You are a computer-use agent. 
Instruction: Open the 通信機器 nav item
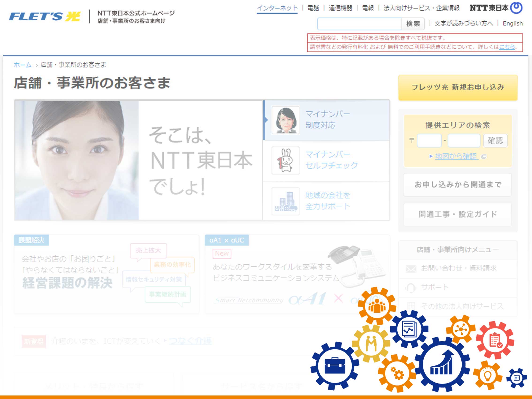click(340, 8)
